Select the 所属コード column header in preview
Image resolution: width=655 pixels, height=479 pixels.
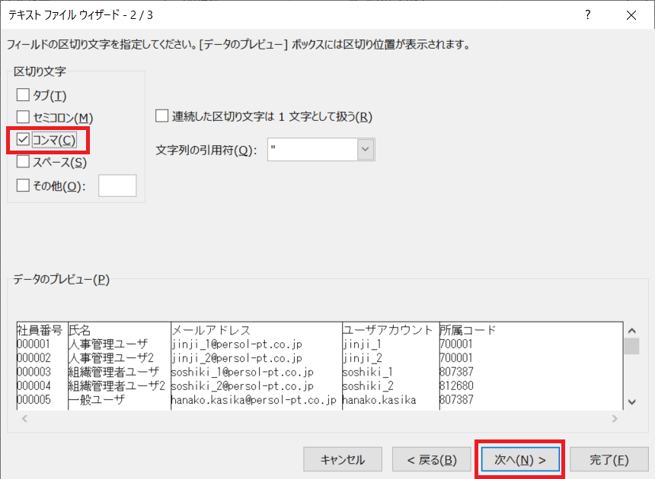(x=467, y=330)
